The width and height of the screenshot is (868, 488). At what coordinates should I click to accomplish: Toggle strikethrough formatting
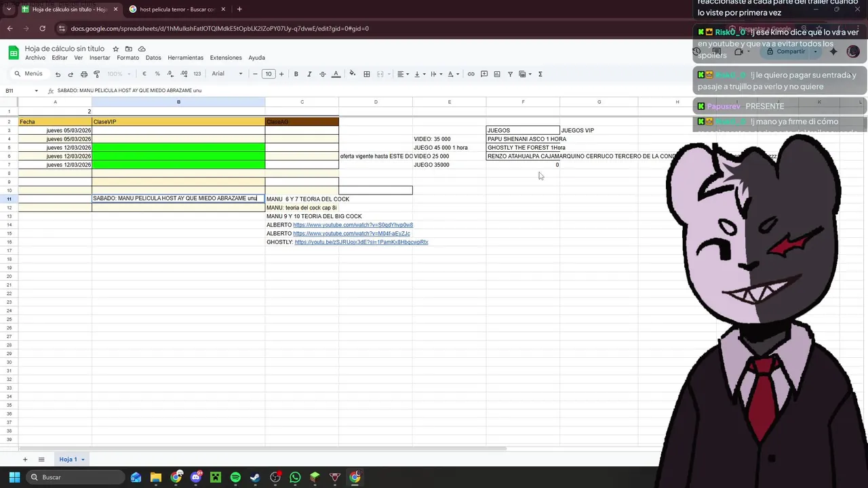click(x=323, y=74)
